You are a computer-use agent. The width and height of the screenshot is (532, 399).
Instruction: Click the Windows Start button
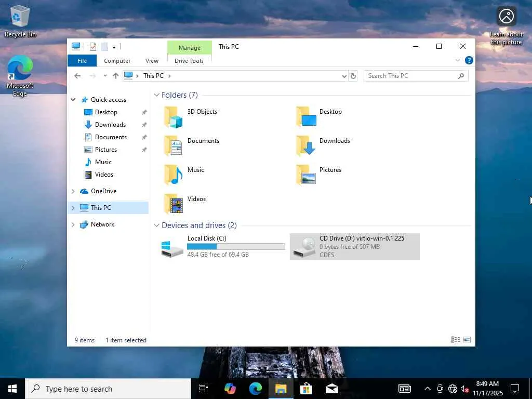point(12,389)
